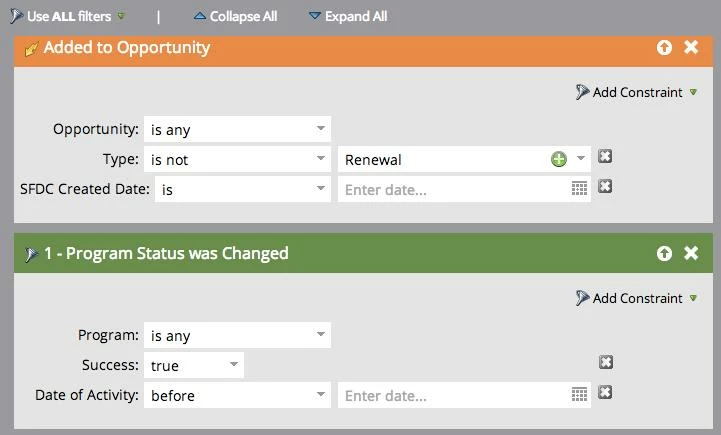Remove the Success constraint
721x435 pixels.
[x=605, y=363]
